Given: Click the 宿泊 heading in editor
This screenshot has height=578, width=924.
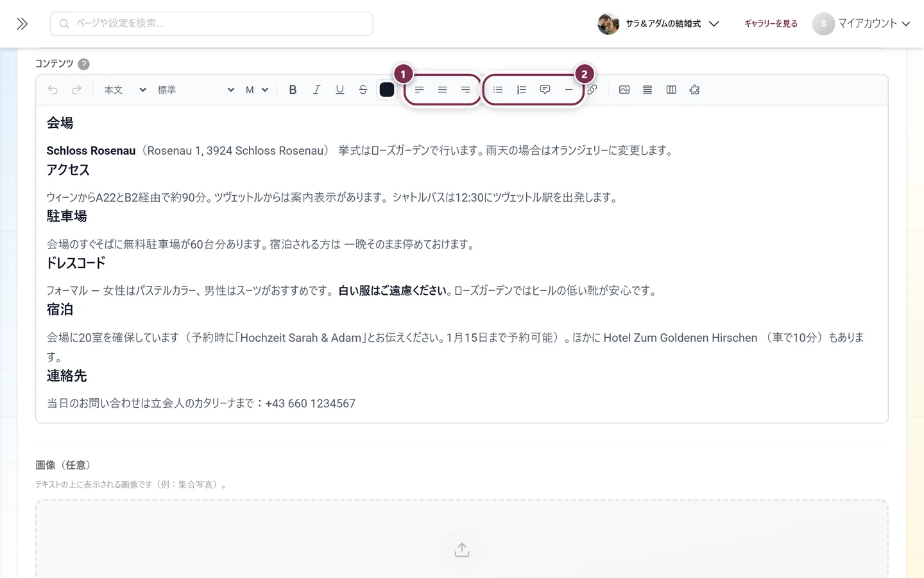Looking at the screenshot, I should 60,310.
